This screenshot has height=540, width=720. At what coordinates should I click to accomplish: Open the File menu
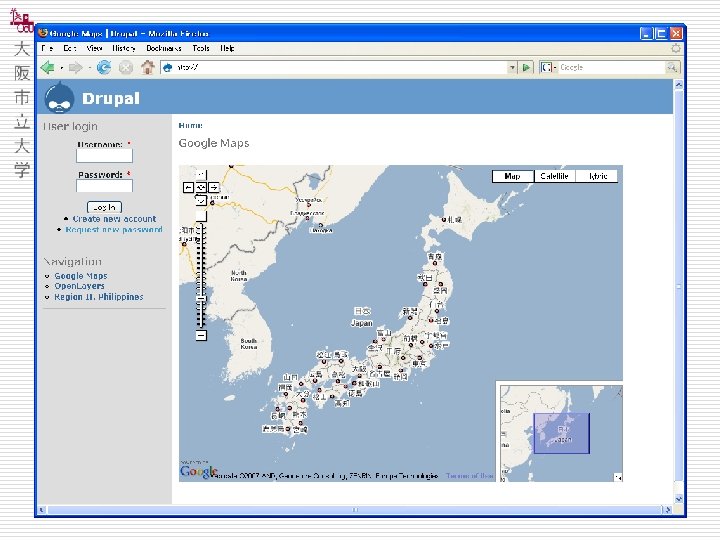tap(47, 48)
